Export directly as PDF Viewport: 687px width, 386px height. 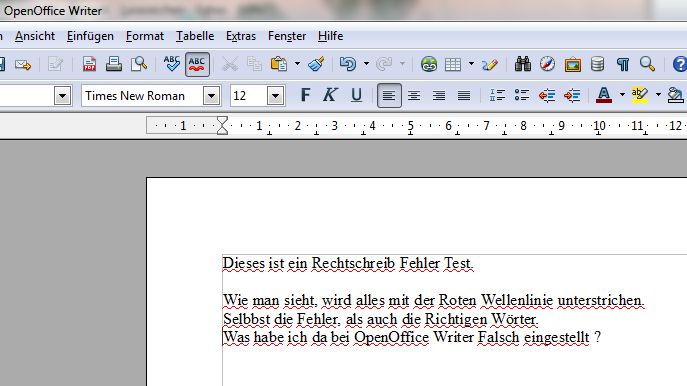click(x=89, y=64)
